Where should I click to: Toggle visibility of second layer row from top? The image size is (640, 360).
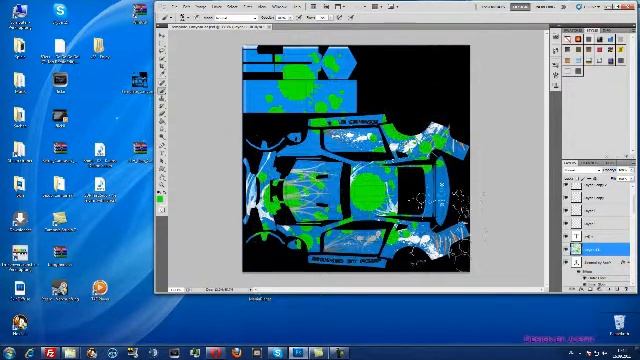(x=566, y=197)
